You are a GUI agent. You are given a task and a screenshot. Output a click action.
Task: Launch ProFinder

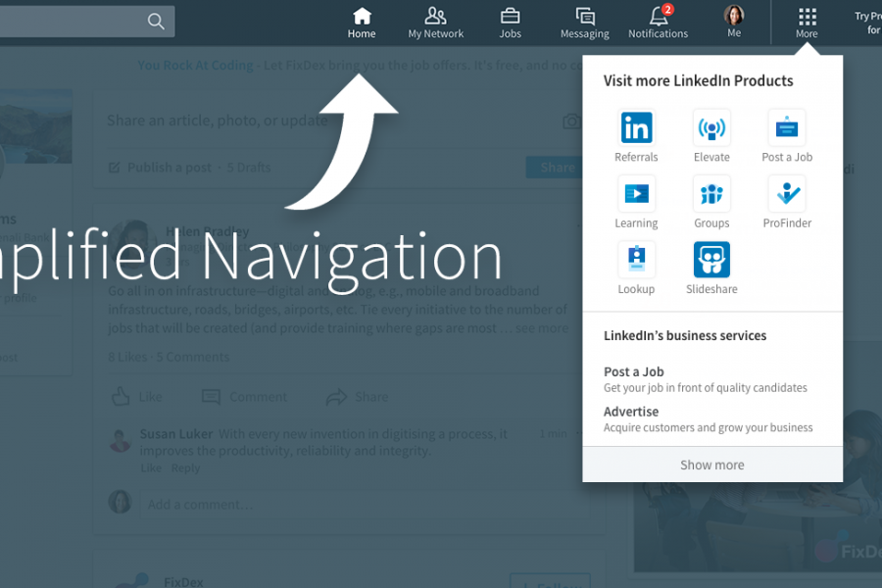pos(787,203)
